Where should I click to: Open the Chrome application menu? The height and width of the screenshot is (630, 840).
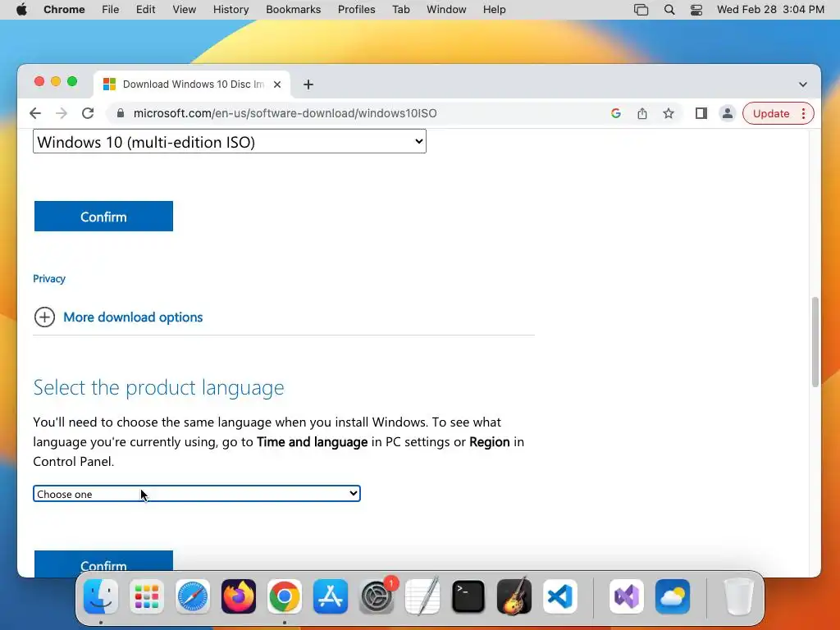coord(64,10)
